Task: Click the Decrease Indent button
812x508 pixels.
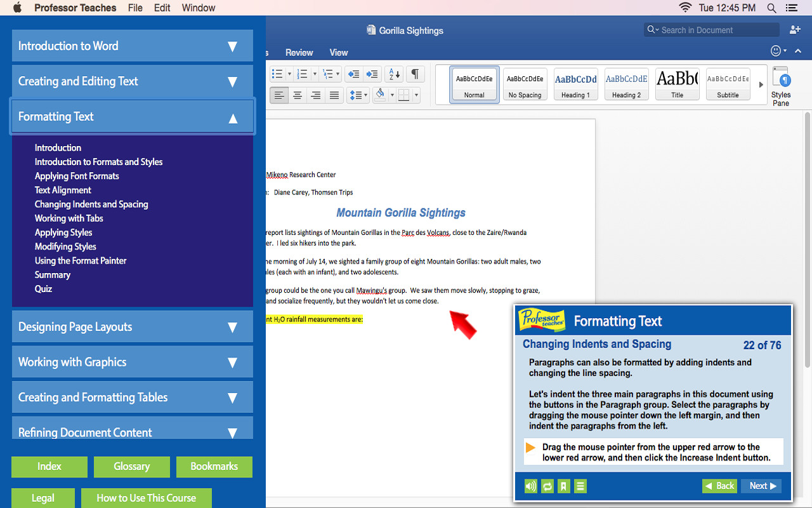Action: (x=354, y=74)
